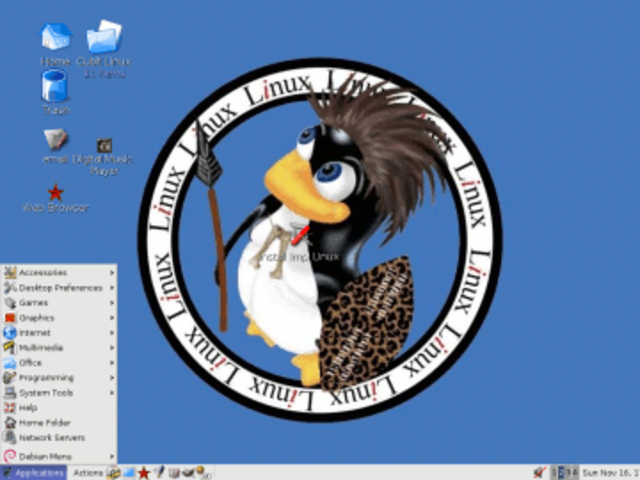The image size is (640, 480).
Task: Click the arrow next to Office
Action: tap(111, 362)
